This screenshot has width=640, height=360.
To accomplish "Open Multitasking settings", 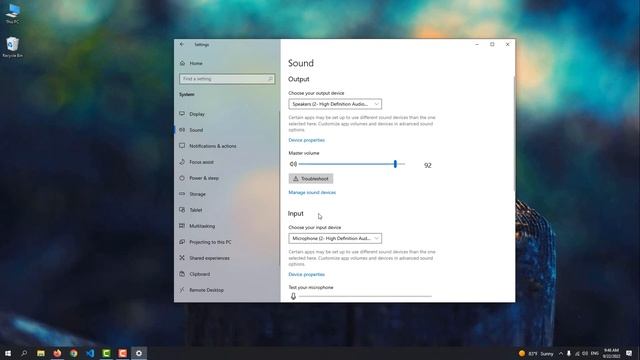I will point(202,226).
